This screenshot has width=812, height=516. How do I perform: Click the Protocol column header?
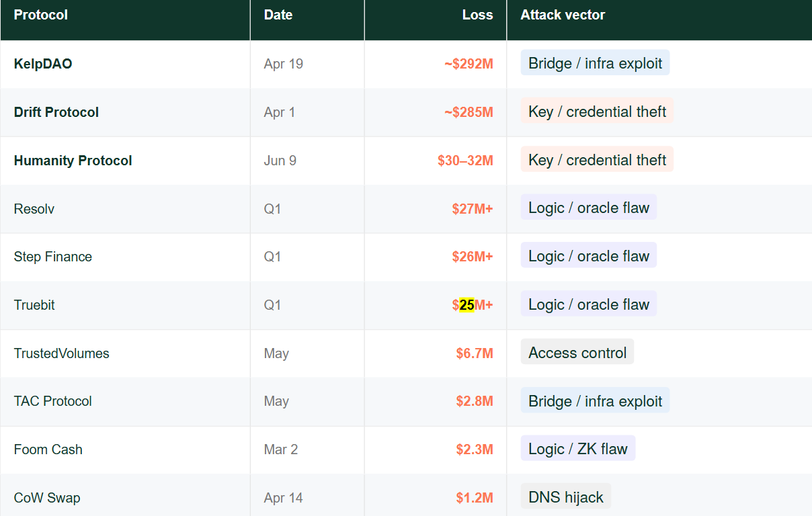click(x=41, y=15)
